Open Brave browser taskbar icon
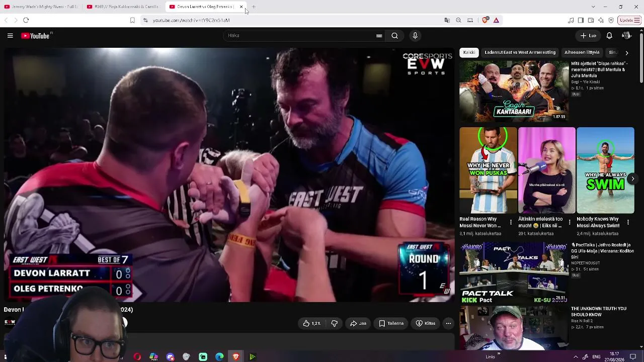Screen dimensions: 644x362 click(236, 357)
